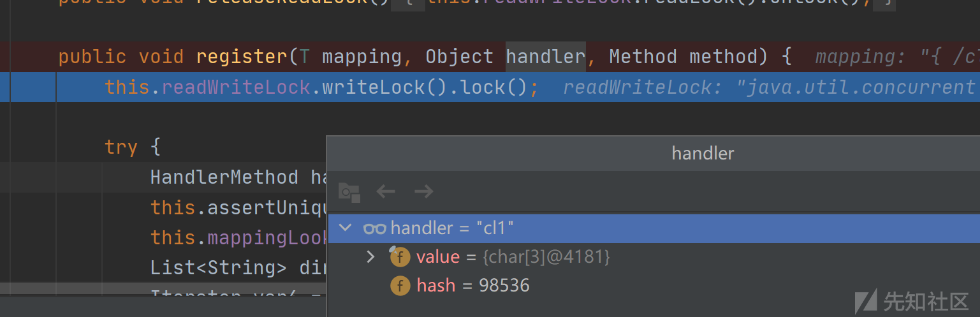Click the try keyword in editor
The width and height of the screenshot is (980, 317).
click(121, 147)
